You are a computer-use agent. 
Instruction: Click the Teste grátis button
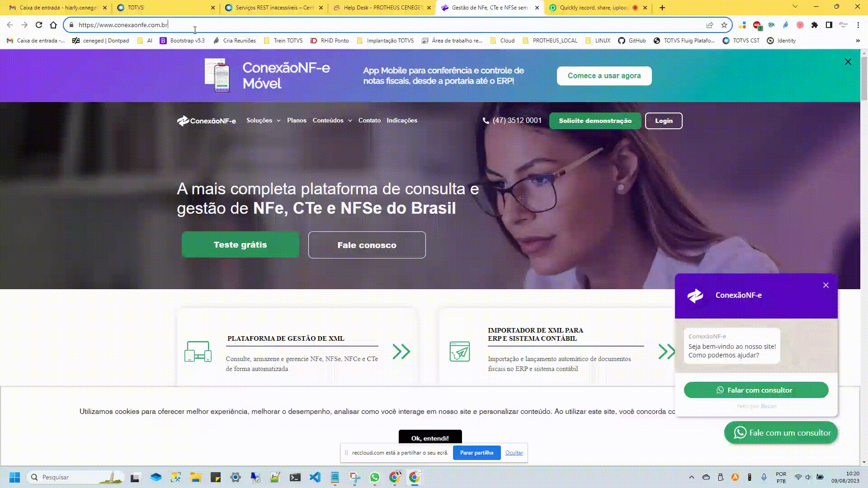point(240,244)
